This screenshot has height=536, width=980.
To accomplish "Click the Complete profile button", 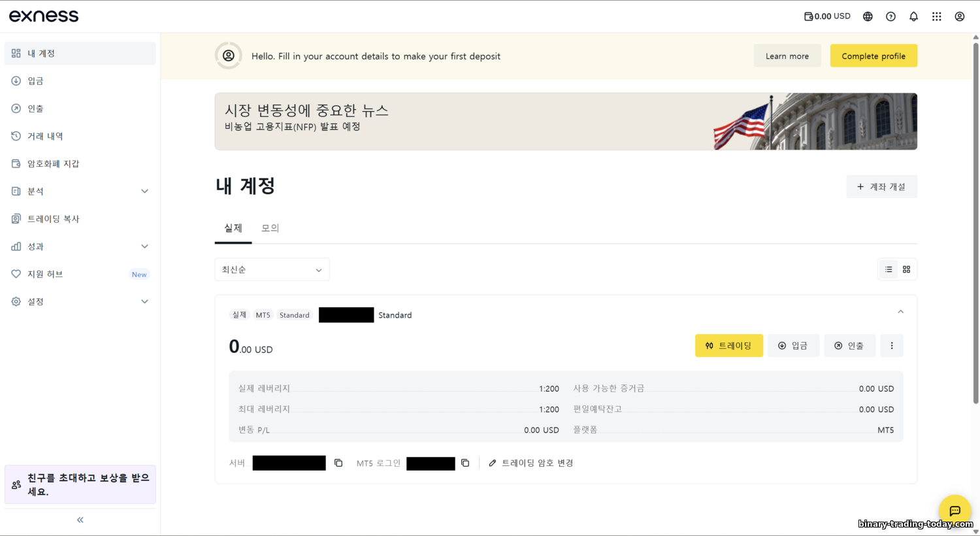I will click(x=873, y=56).
